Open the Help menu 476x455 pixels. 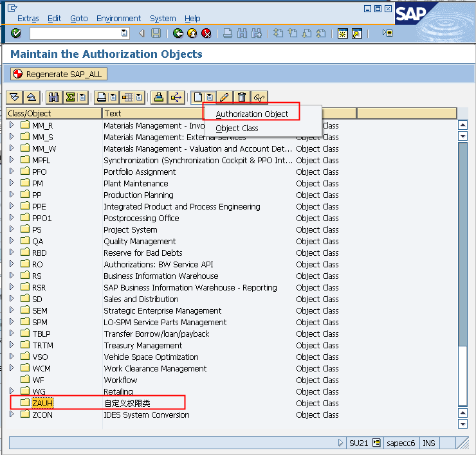(192, 19)
